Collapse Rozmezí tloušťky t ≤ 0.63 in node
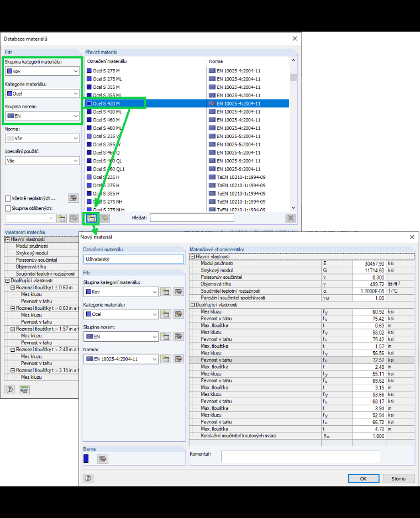 (13, 288)
